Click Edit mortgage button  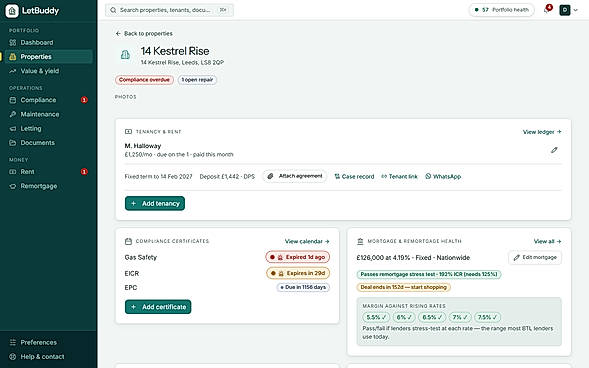(x=535, y=258)
